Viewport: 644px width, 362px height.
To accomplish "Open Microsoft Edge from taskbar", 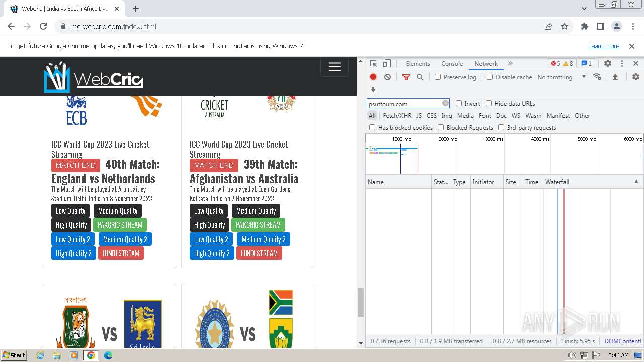I will click(108, 355).
